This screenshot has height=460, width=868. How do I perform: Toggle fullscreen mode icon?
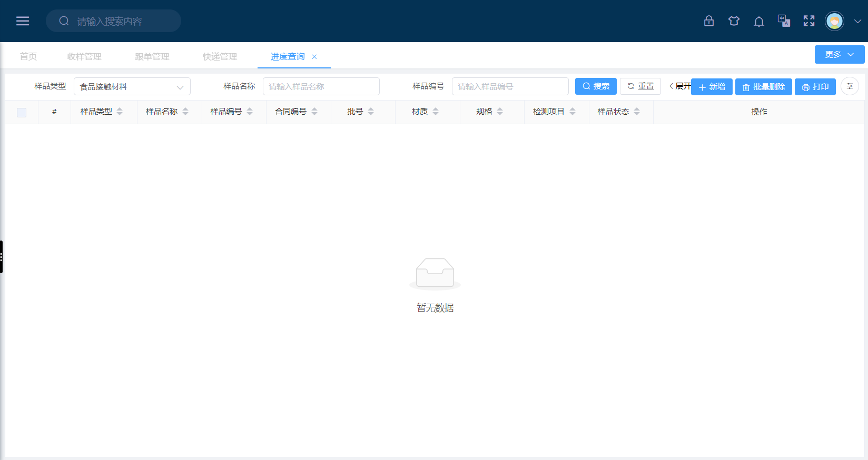coord(809,21)
